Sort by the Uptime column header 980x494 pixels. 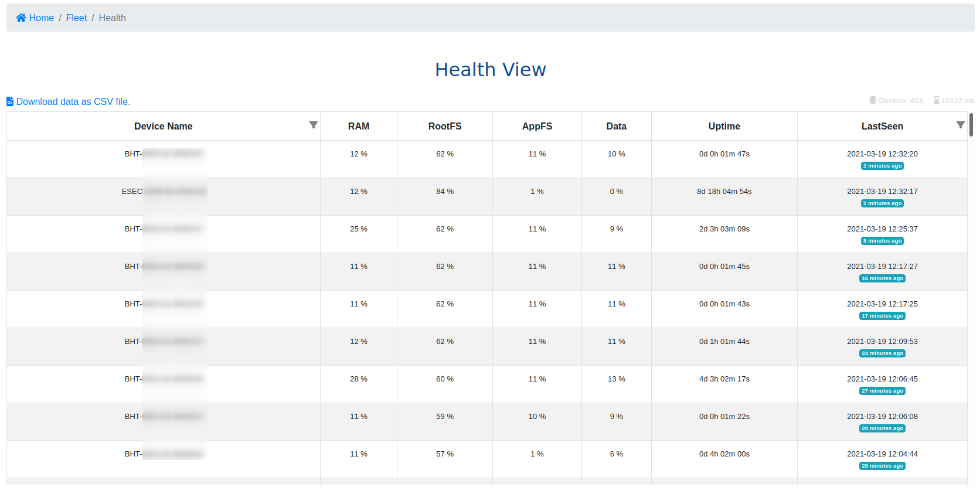click(x=724, y=126)
